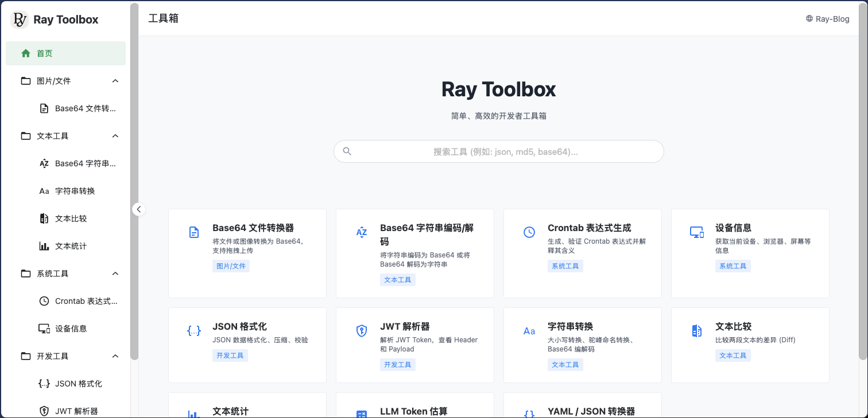The height and width of the screenshot is (418, 868).
Task: Collapse the 文本工具 sidebar group
Action: (x=115, y=136)
